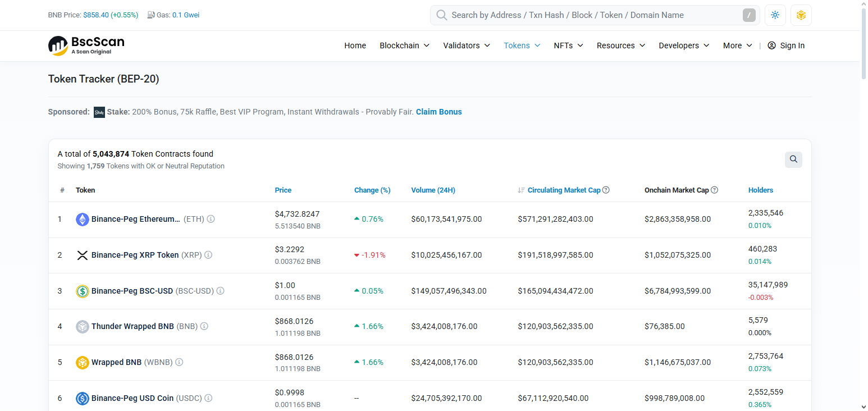Image resolution: width=868 pixels, height=411 pixels.
Task: Open the Wrapped BNB token info tooltip
Action: (x=179, y=362)
